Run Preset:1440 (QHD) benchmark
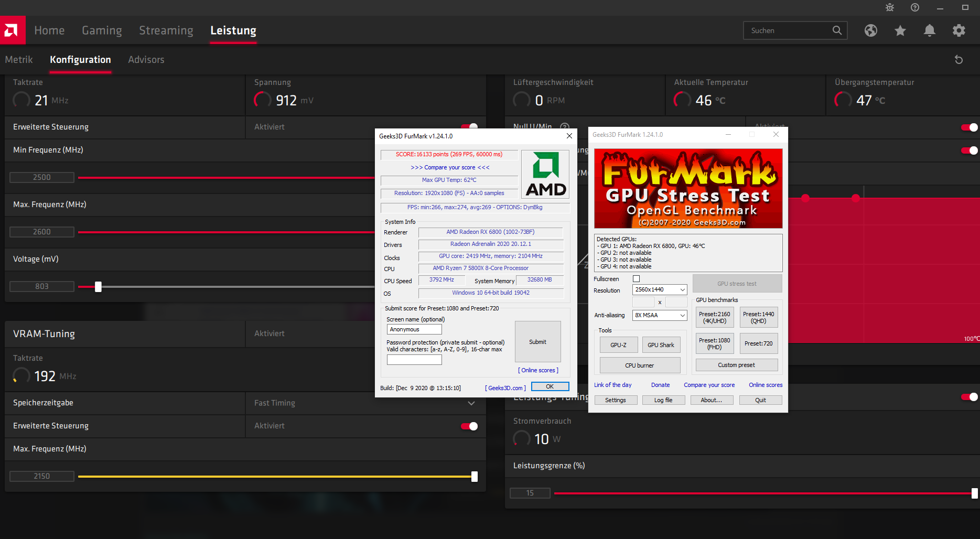 point(758,317)
